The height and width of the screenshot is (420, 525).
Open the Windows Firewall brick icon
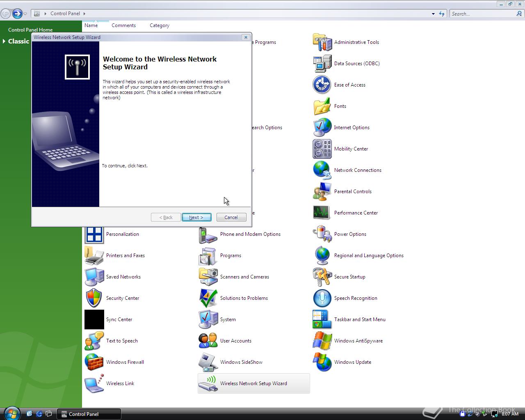tap(94, 362)
